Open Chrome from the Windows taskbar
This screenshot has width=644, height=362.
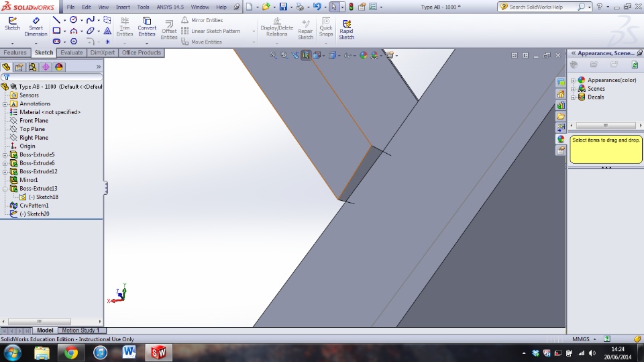70,353
